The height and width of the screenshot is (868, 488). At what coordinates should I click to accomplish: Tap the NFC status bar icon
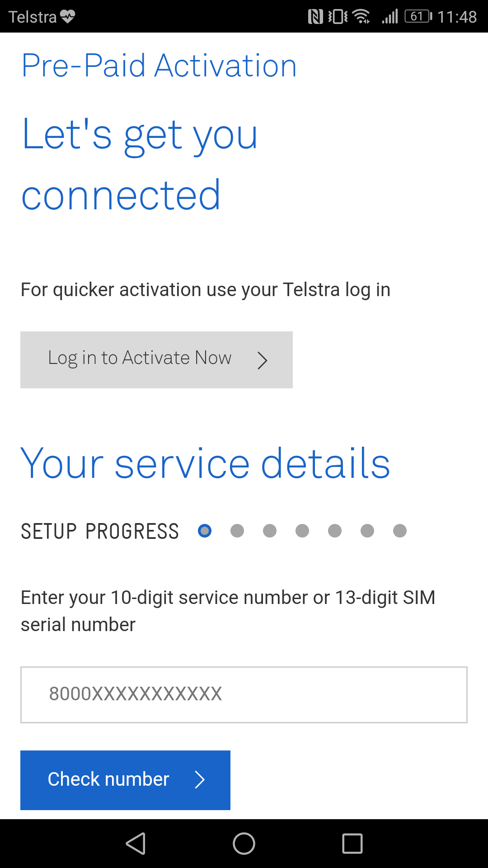pyautogui.click(x=315, y=17)
